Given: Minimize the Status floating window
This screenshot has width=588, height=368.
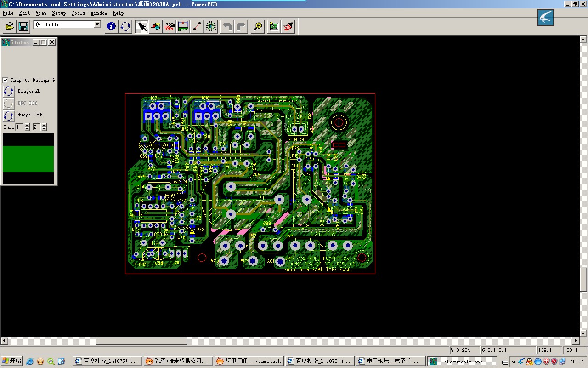Looking at the screenshot, I should [x=35, y=42].
